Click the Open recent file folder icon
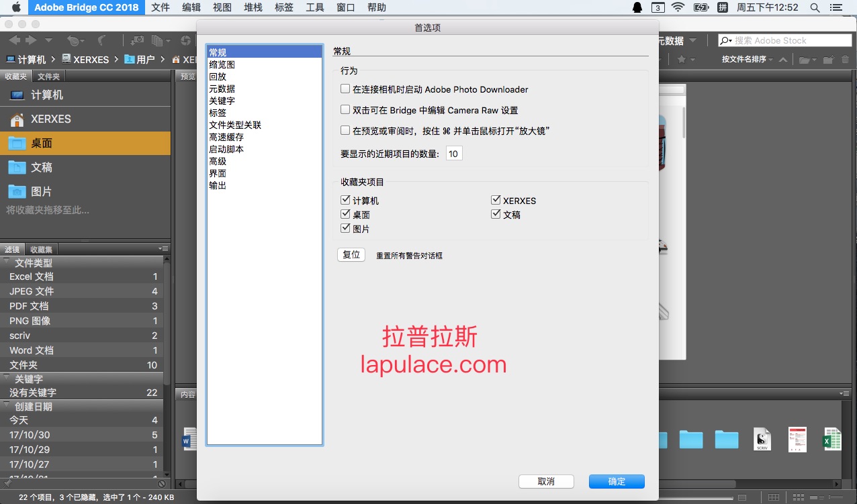Screen dimensions: 857x504 pyautogui.click(x=805, y=60)
